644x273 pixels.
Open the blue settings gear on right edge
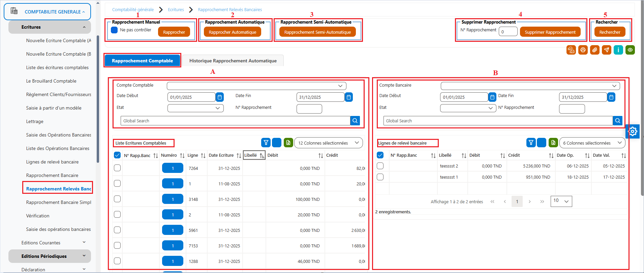(x=633, y=131)
